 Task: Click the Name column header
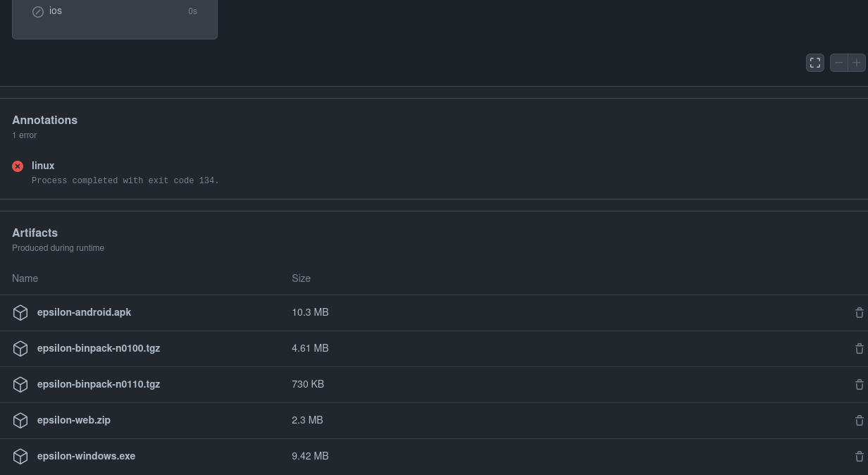(x=25, y=278)
